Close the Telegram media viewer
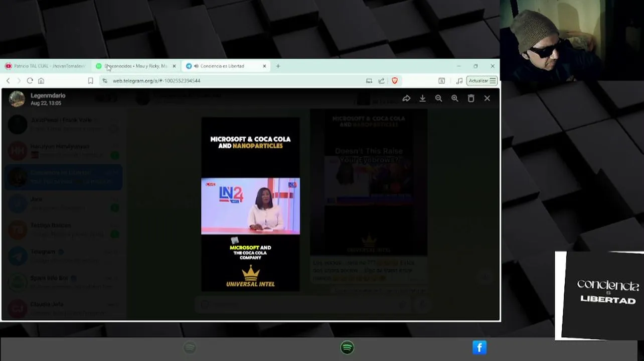This screenshot has height=361, width=644. pyautogui.click(x=487, y=99)
